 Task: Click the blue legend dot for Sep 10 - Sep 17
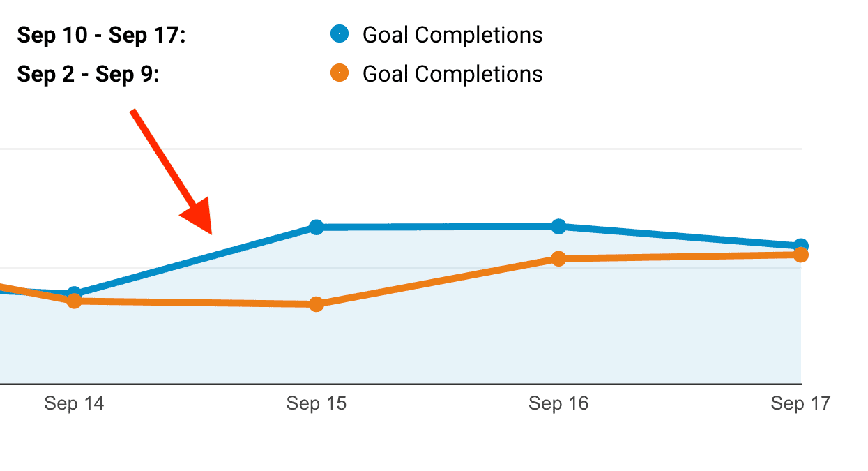click(340, 33)
